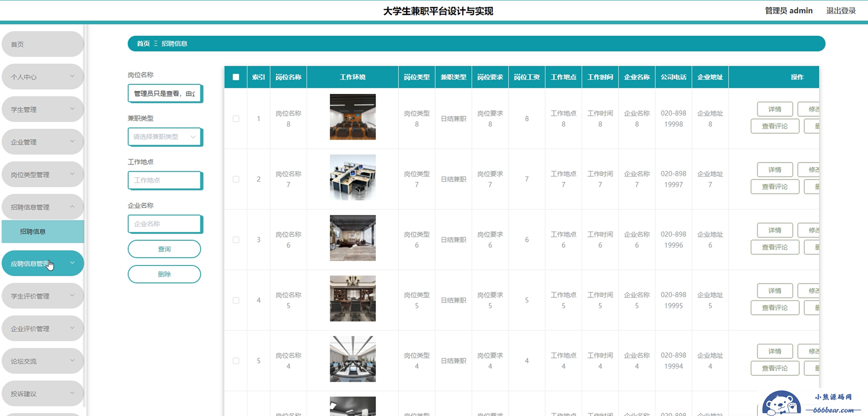Check the checkbox for row index 5

236,361
